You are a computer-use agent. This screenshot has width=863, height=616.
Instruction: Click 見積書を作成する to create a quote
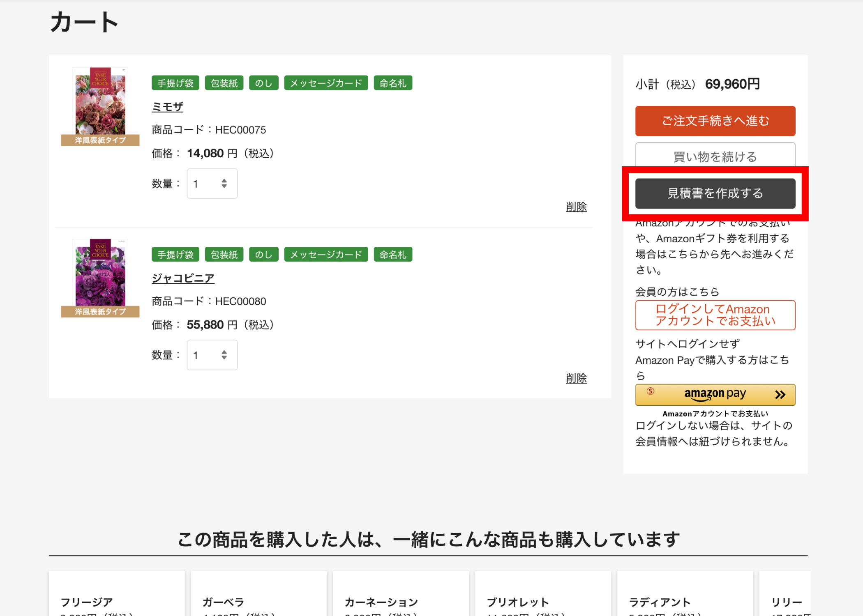tap(715, 193)
